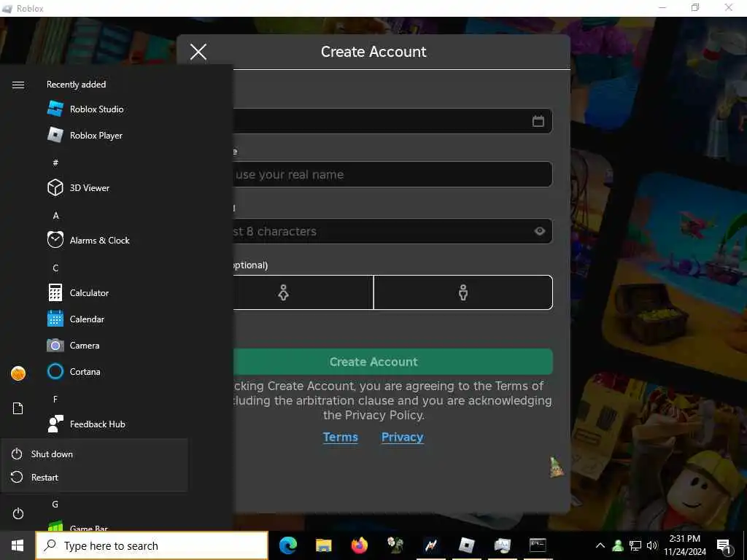Open Documents icon in Start sidebar
Viewport: 747px width, 560px height.
pyautogui.click(x=18, y=408)
